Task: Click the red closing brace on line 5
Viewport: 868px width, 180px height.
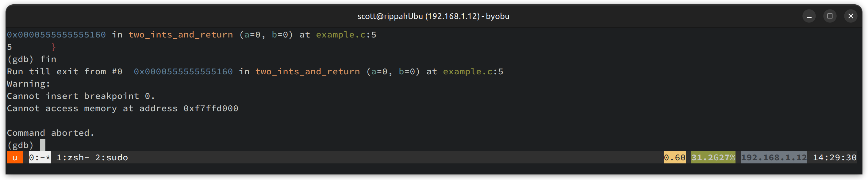Action: [x=54, y=47]
